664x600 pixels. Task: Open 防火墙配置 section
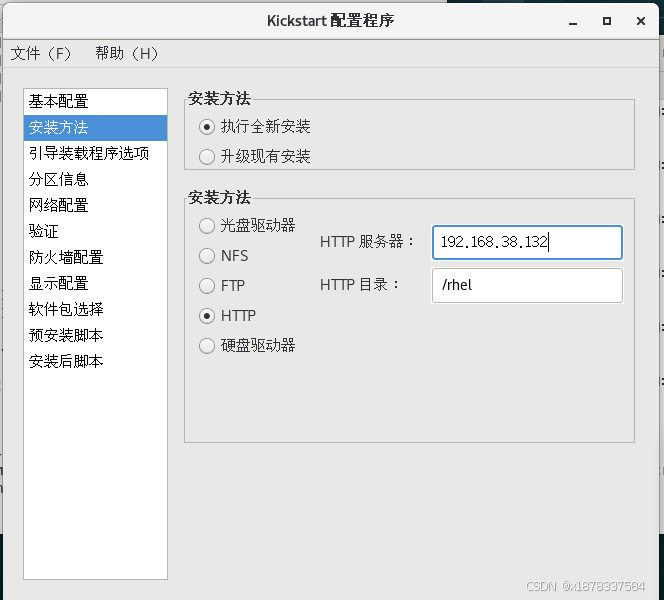coord(95,257)
